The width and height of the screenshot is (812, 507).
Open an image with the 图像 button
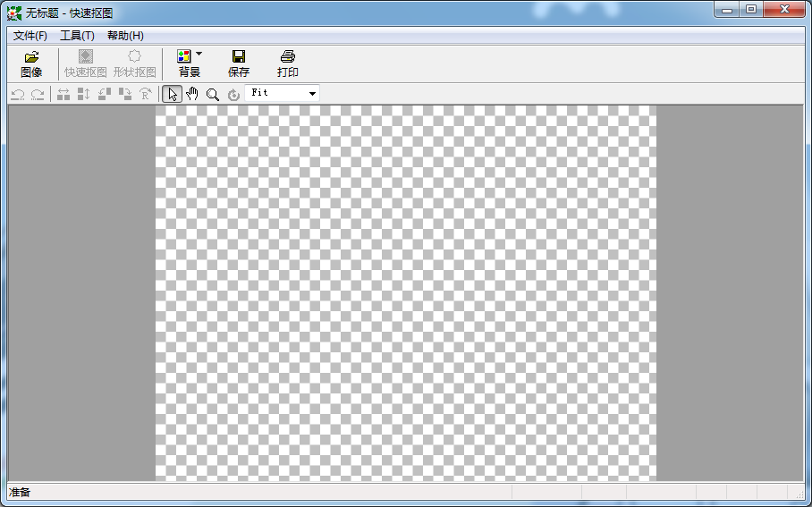[31, 64]
